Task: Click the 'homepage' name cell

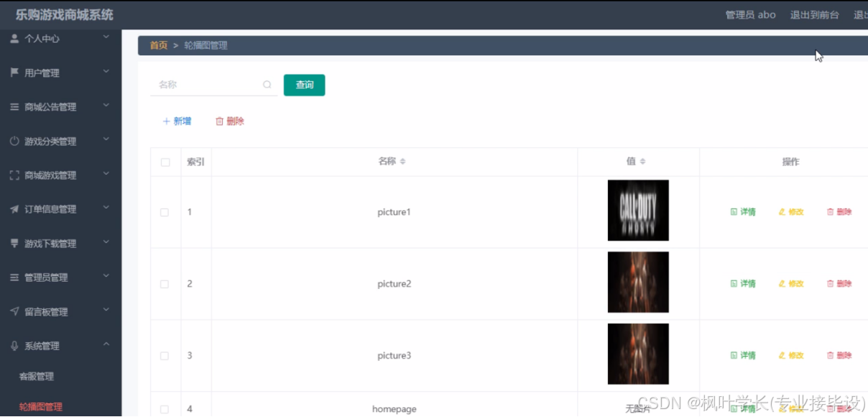Action: click(x=394, y=409)
